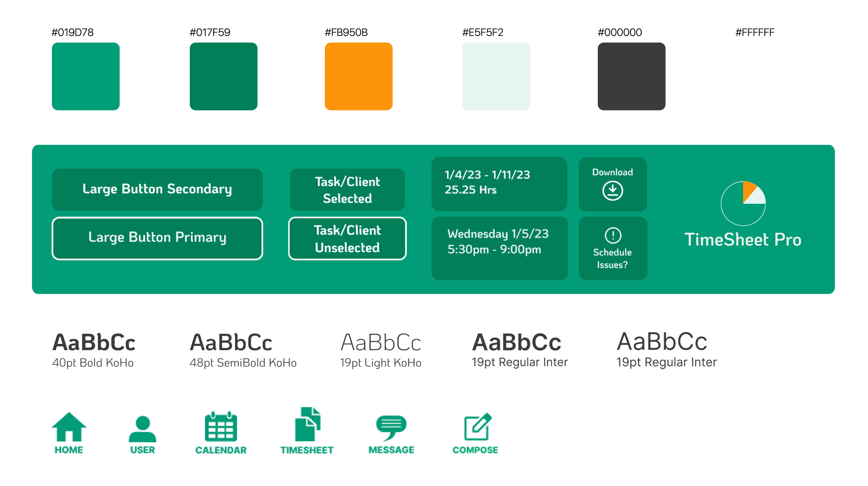Viewport: 868px width, 486px height.
Task: Click the Compose pencil icon
Action: 478,427
